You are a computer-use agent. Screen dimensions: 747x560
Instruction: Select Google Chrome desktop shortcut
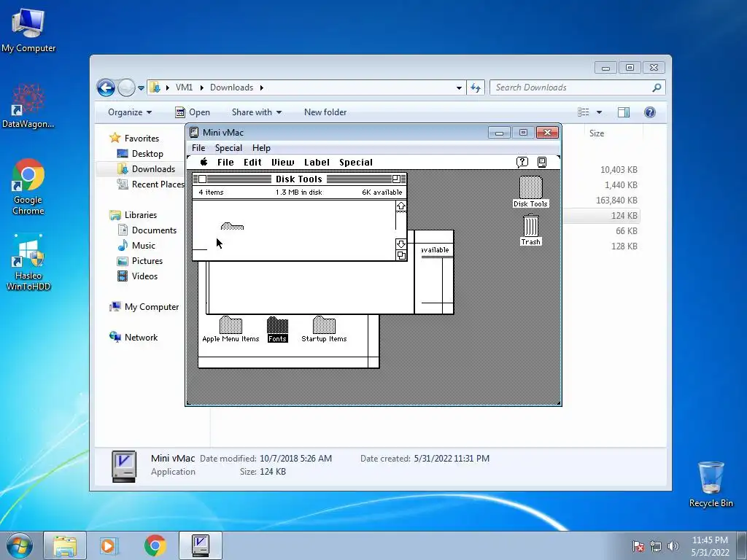[28, 187]
